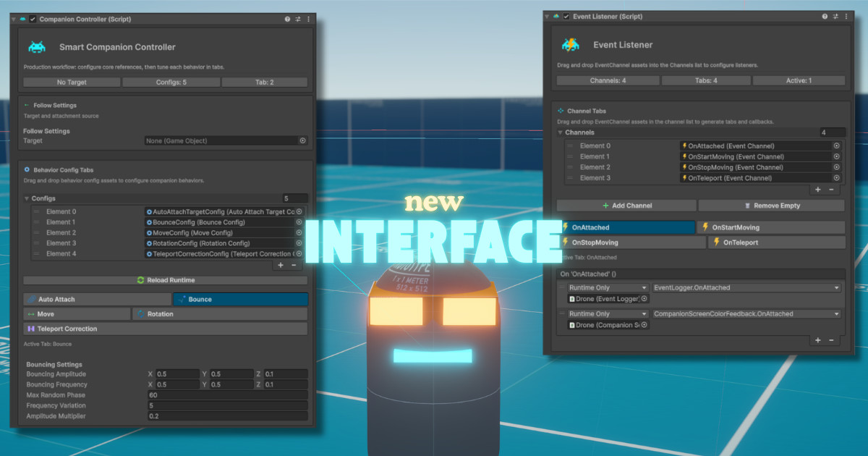Add a new element to Configs list

pos(281,266)
